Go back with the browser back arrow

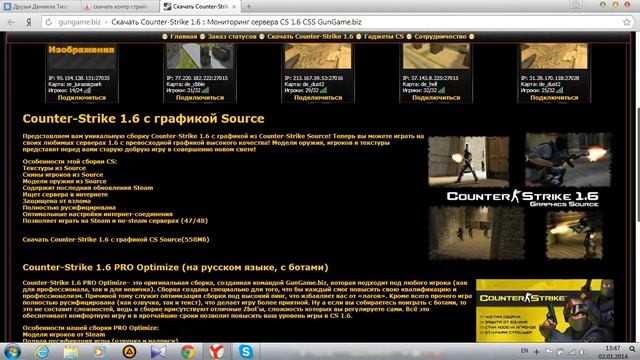pos(11,22)
